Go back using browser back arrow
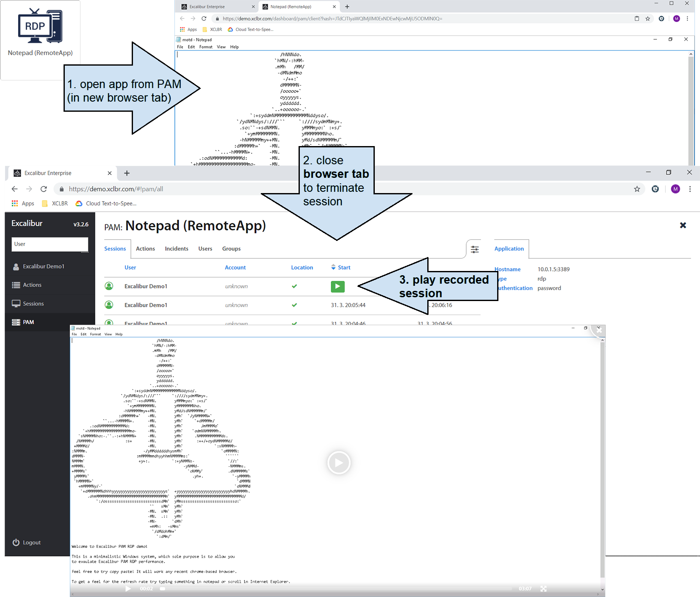This screenshot has height=597, width=700. 15,189
